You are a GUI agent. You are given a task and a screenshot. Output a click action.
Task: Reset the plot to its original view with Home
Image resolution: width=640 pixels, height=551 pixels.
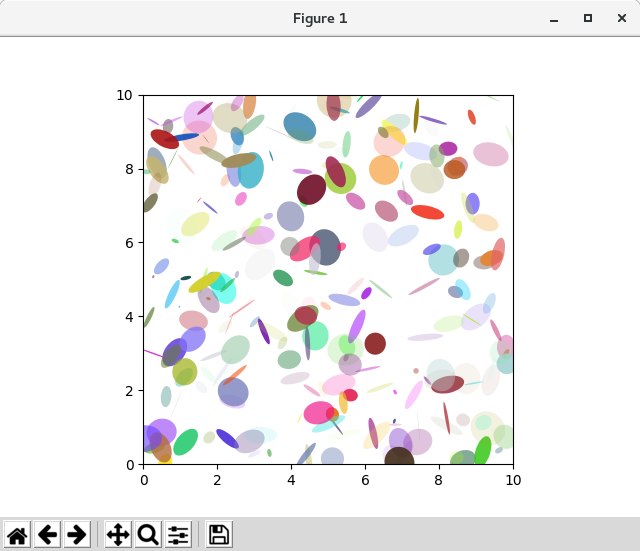click(x=18, y=535)
